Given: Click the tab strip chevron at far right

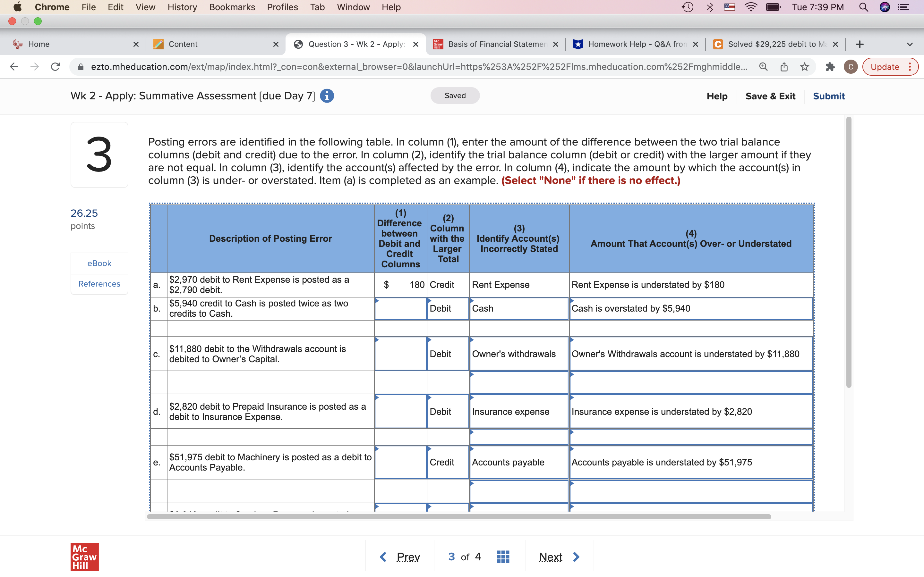Looking at the screenshot, I should (x=910, y=44).
